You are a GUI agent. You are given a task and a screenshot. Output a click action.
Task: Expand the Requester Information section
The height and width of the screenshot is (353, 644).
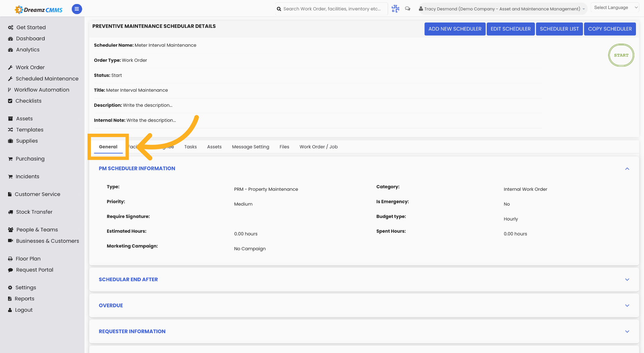(627, 332)
